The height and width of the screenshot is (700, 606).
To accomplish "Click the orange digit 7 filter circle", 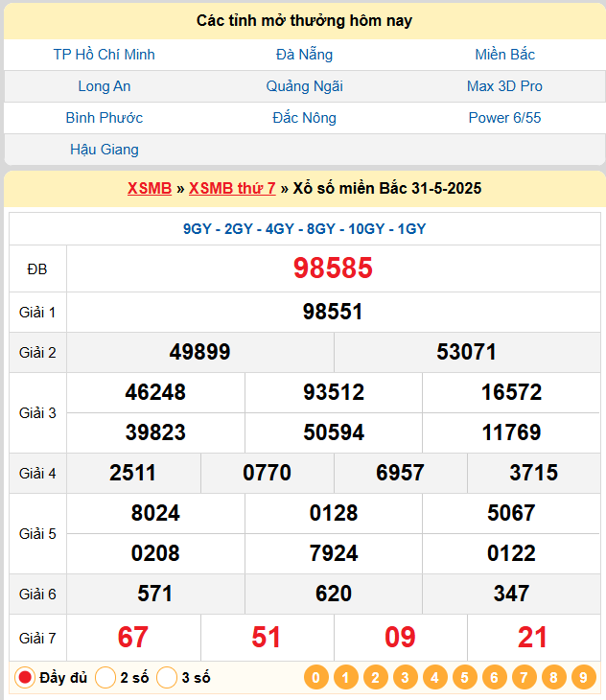I will [524, 677].
